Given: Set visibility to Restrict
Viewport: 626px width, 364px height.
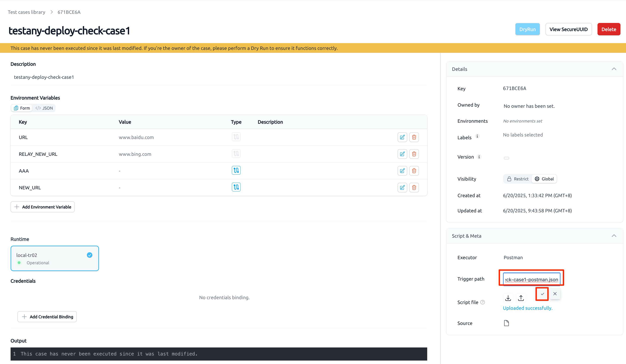Looking at the screenshot, I should [x=518, y=179].
